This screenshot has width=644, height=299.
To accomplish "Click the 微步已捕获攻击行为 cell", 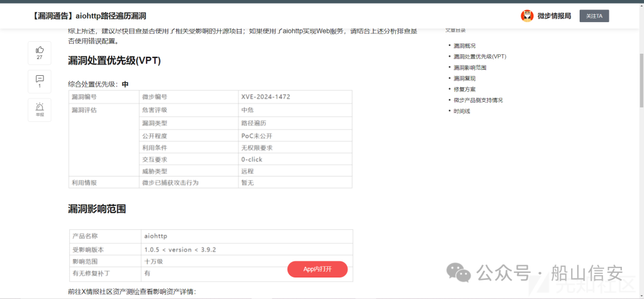I will (188, 182).
